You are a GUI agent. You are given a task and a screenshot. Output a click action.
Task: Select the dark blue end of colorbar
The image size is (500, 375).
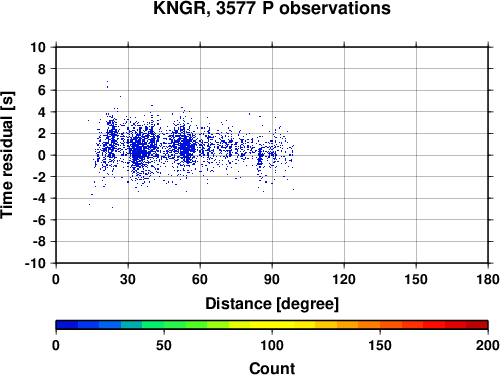click(x=67, y=325)
